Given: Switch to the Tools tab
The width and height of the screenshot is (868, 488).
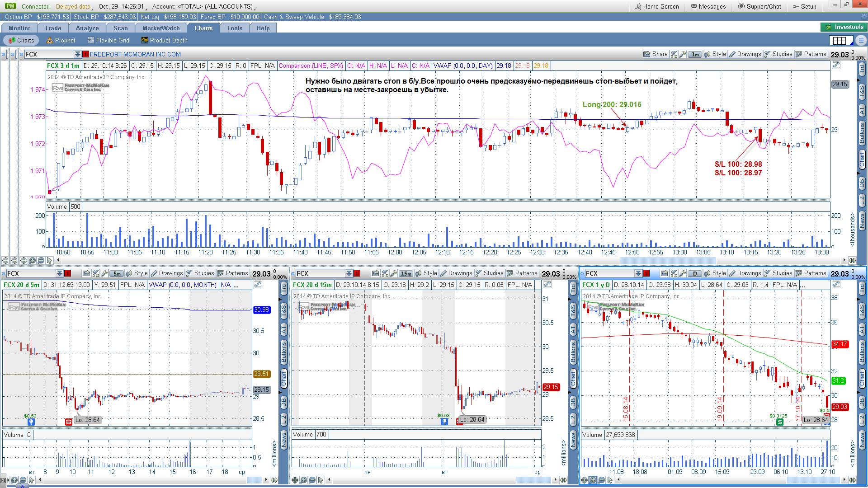Looking at the screenshot, I should tap(235, 28).
